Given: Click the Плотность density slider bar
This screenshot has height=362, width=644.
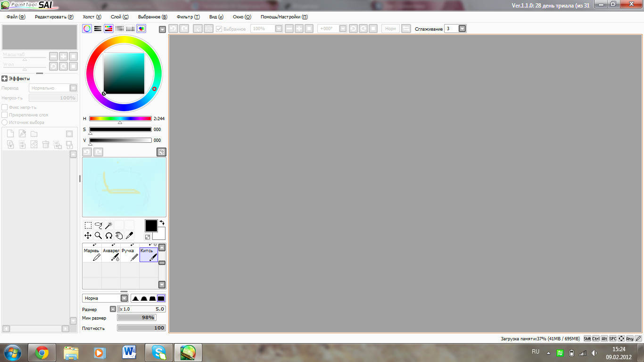Looking at the screenshot, I should coord(141,328).
